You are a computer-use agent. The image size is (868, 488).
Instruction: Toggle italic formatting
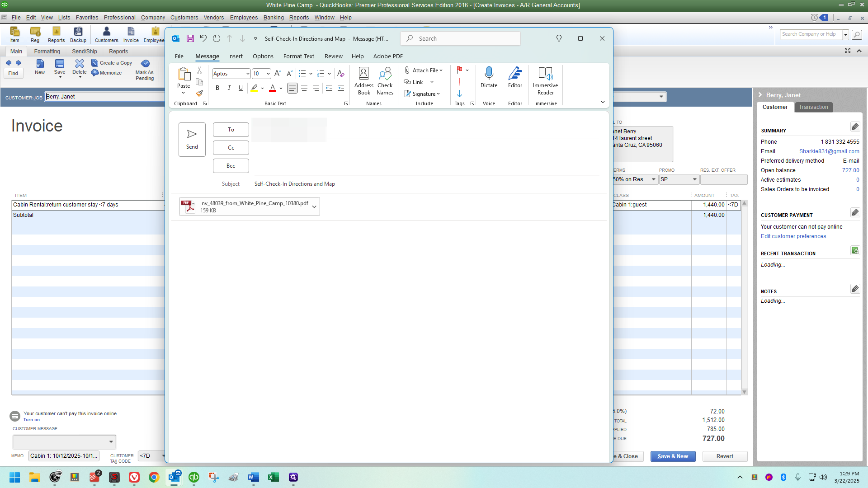229,88
